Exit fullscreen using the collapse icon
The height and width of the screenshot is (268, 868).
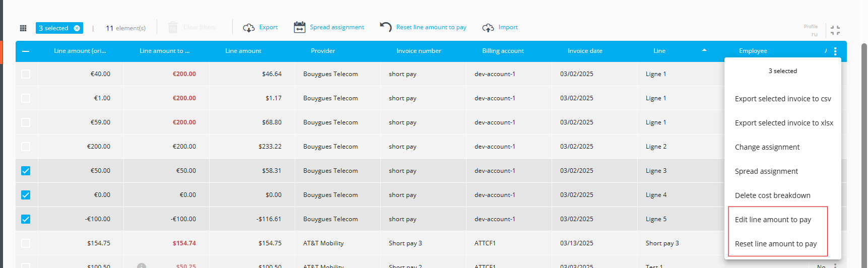coord(835,31)
